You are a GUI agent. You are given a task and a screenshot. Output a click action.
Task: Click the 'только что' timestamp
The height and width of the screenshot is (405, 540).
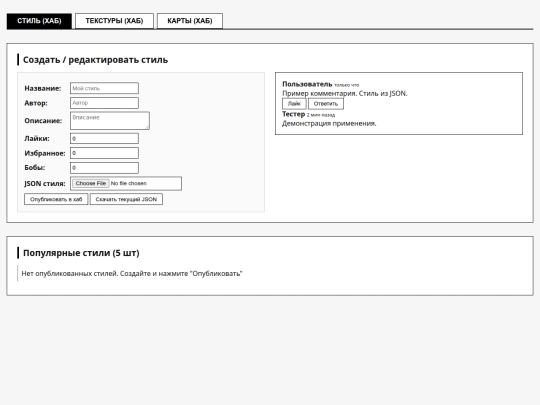346,85
